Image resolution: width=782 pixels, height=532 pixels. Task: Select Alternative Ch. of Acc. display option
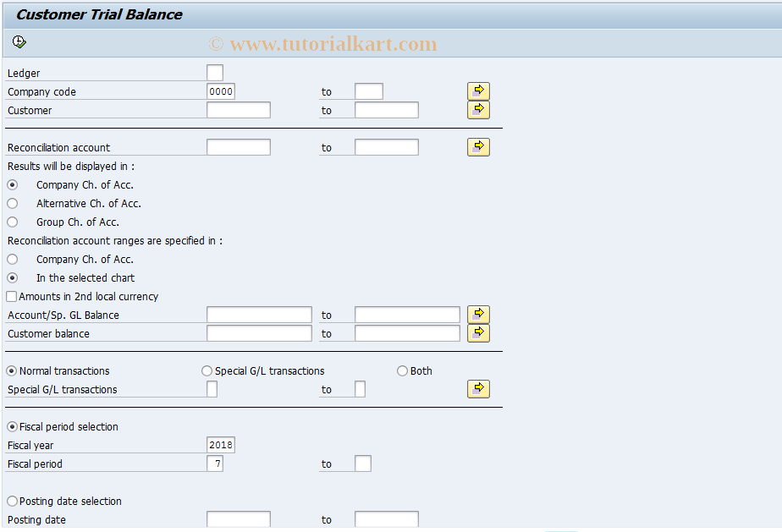coord(12,203)
